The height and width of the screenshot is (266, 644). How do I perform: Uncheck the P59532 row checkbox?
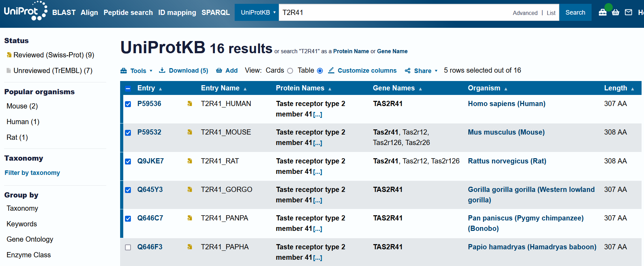click(x=128, y=132)
